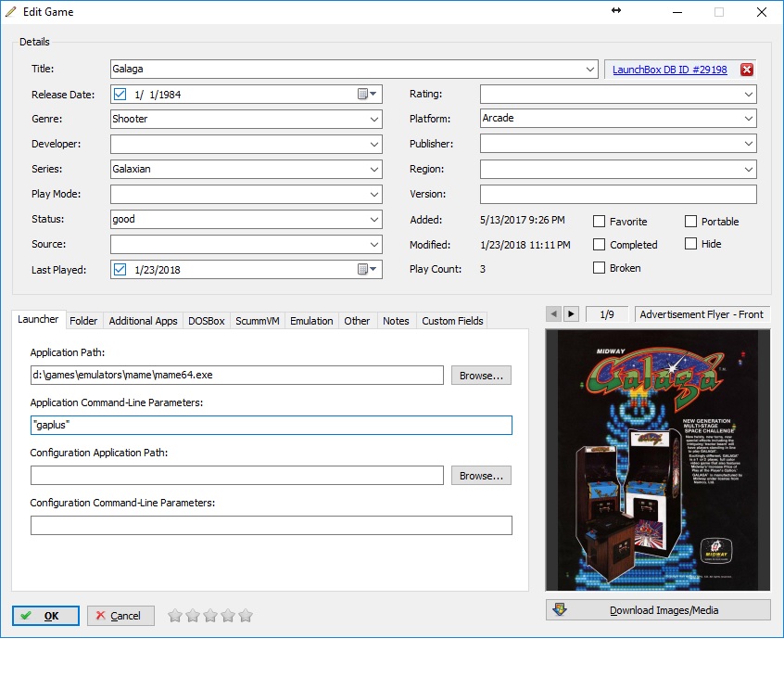The image size is (784, 677).
Task: Expand the Play Mode dropdown
Action: (x=374, y=194)
